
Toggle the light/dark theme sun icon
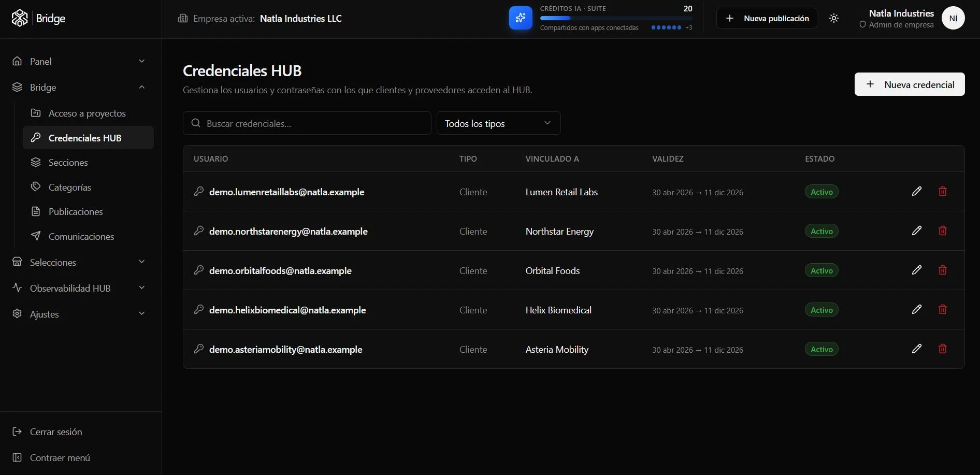(834, 18)
